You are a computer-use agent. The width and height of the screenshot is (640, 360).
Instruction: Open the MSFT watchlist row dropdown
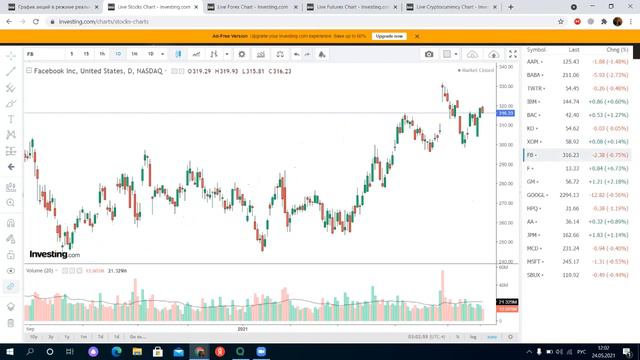[x=543, y=262]
